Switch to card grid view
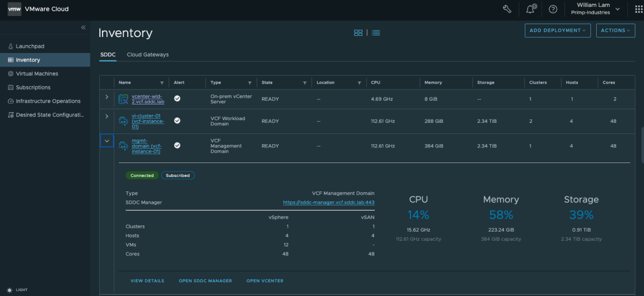 (358, 33)
